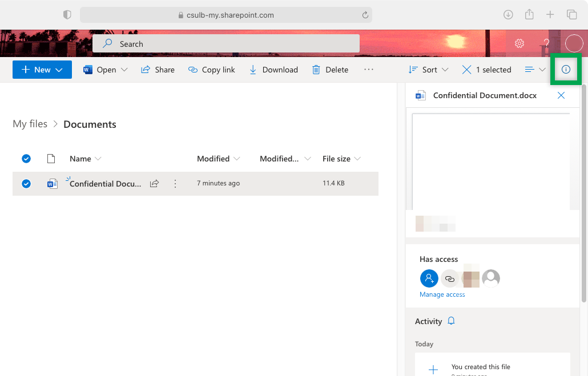Click the '11.4 KB' file size cell
This screenshot has width=588, height=376.
click(x=333, y=183)
